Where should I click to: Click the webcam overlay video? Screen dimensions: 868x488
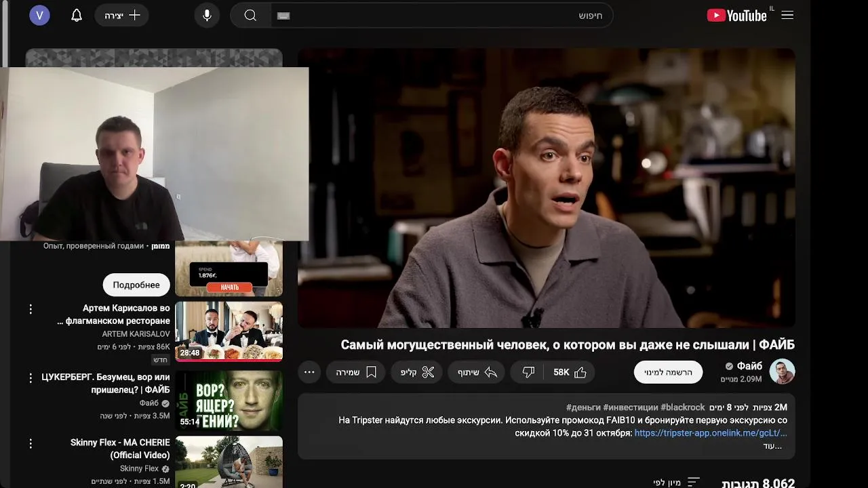tap(154, 154)
